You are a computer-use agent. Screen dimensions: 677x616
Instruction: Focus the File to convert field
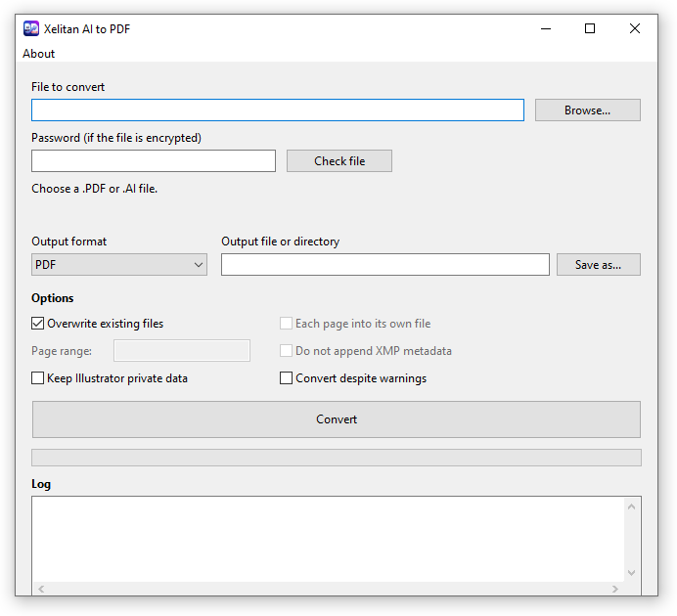point(278,110)
